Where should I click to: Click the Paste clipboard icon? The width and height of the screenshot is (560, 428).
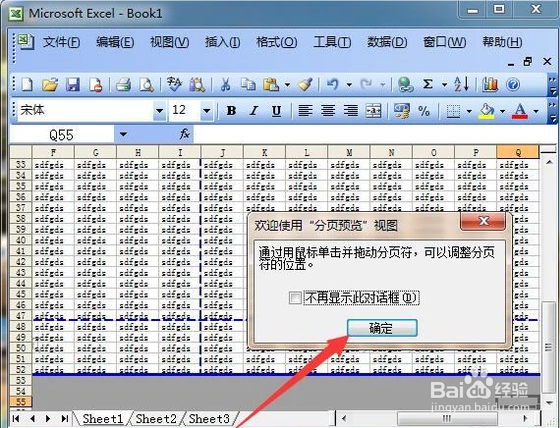[271, 85]
